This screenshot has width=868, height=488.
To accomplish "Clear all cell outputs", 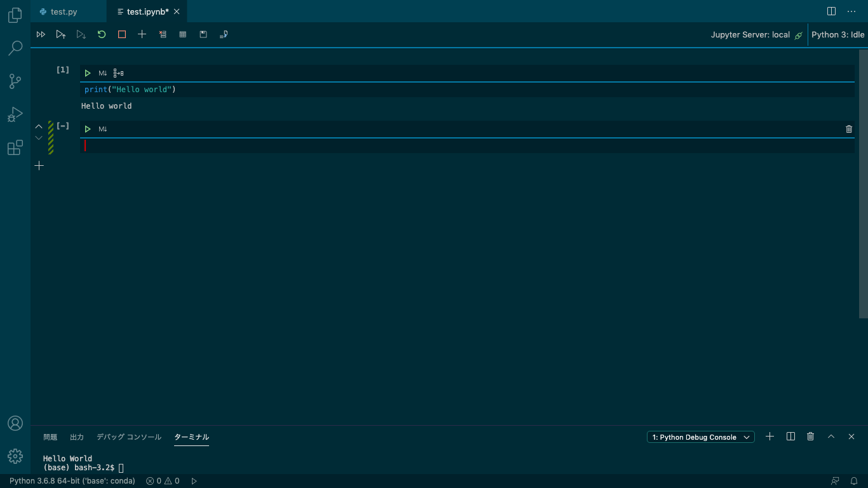I will (x=163, y=34).
